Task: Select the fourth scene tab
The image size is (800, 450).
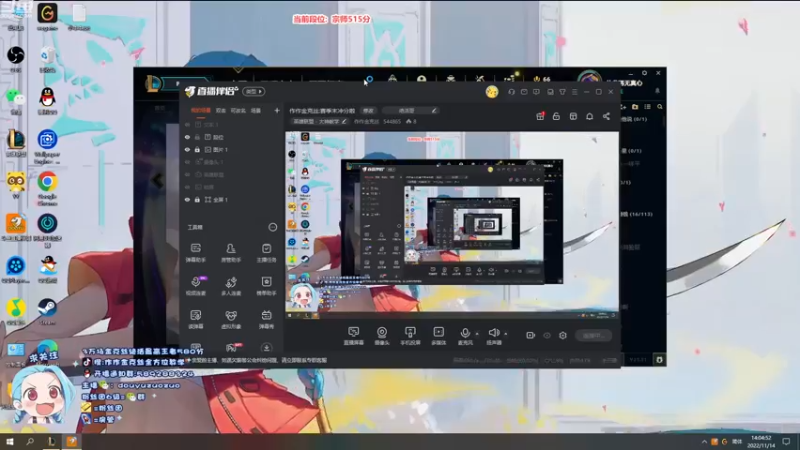Action: pyautogui.click(x=256, y=110)
